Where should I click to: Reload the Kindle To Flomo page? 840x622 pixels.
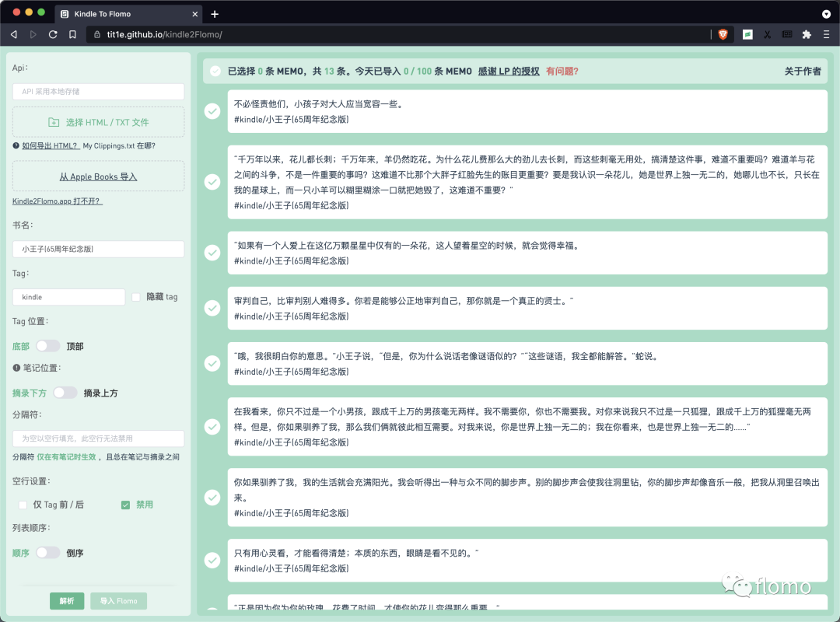click(53, 34)
